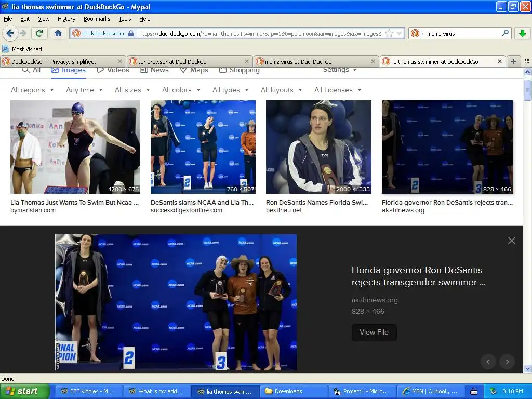
Task: Open the 1200 × 675 bymaristan.com thumbnail
Action: (x=75, y=147)
